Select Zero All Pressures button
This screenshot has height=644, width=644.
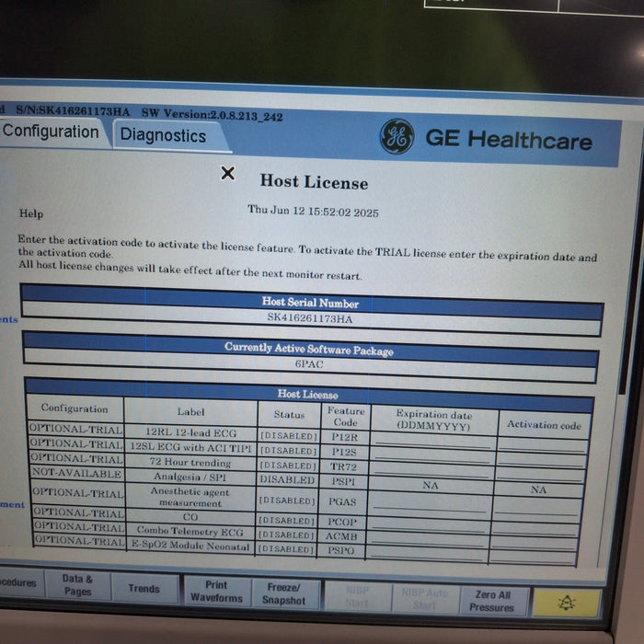491,601
